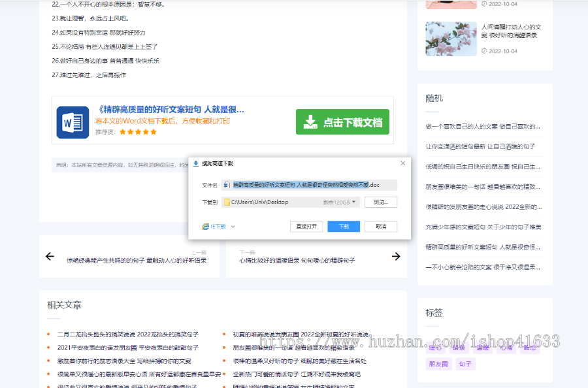Viewport: 588px width, 388px height.
Task: Click the right arrow for next article
Action: coord(396,257)
